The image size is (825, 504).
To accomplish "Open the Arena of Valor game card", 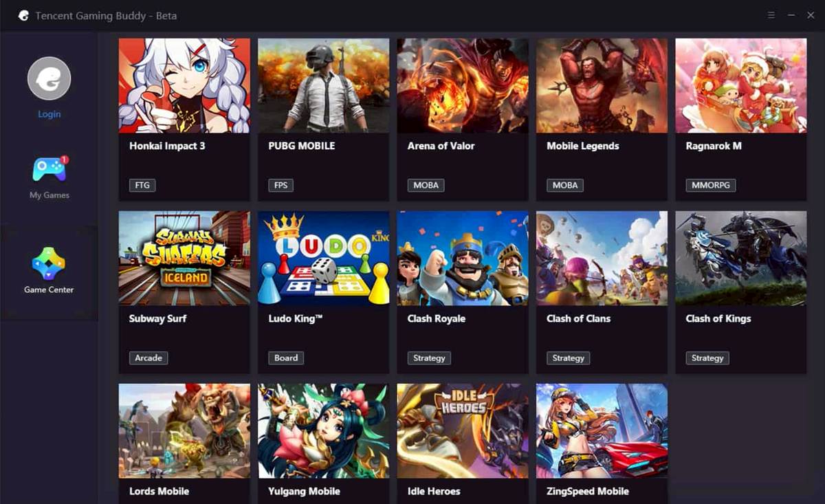I will click(463, 119).
